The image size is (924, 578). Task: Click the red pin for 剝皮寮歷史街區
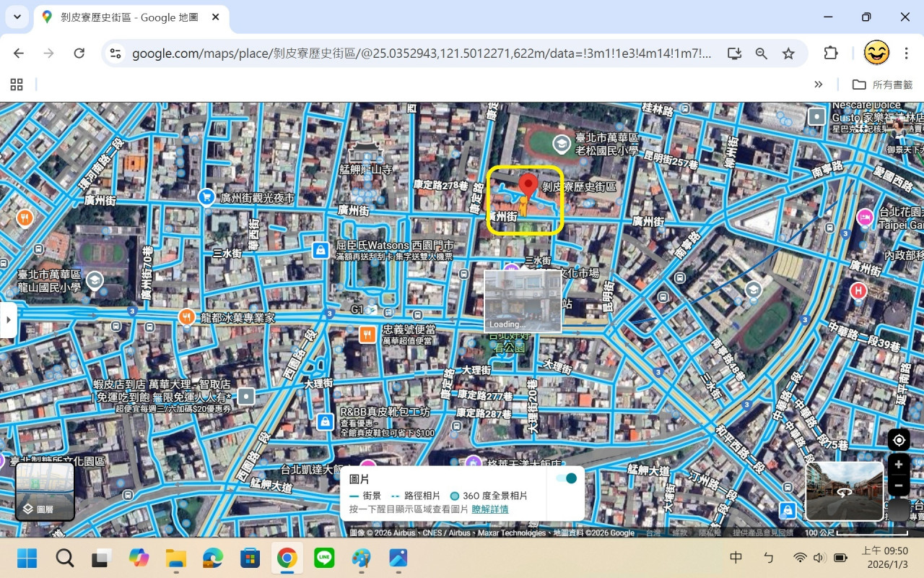click(x=528, y=186)
